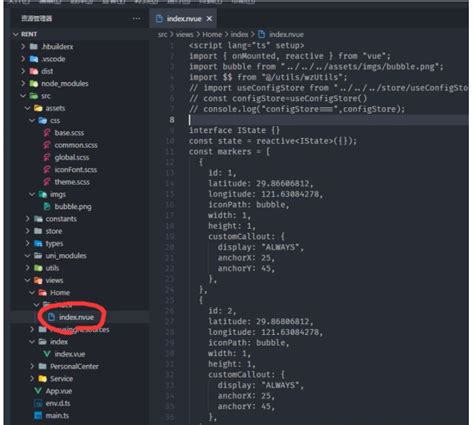Open index.vue in the file tree
This screenshot has width=474, height=425.
click(x=70, y=354)
